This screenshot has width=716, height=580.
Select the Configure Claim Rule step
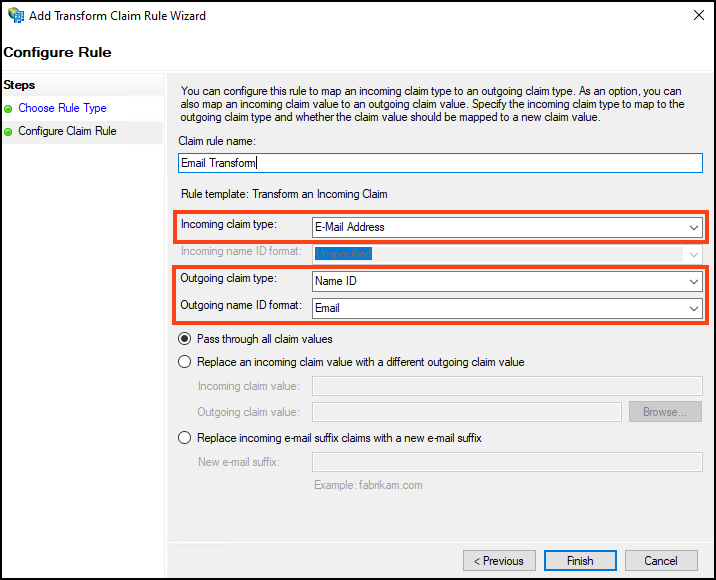click(x=67, y=131)
